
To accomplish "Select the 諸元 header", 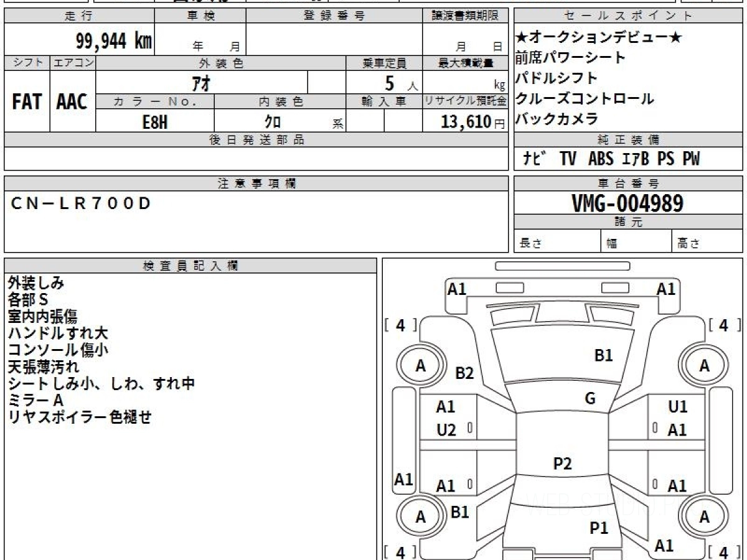I will click(629, 222).
